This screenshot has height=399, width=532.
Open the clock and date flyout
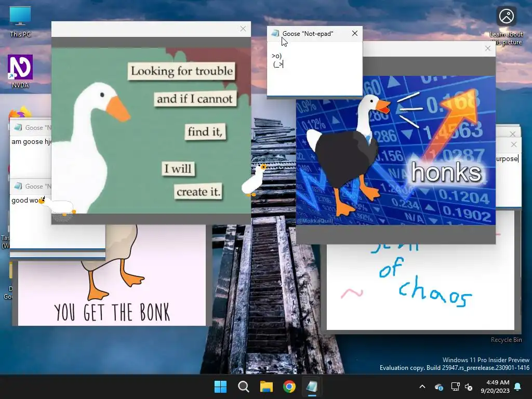pyautogui.click(x=495, y=387)
